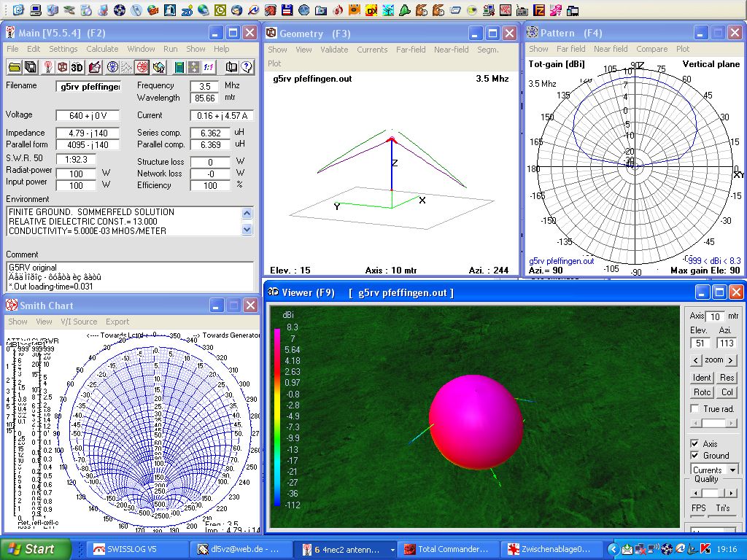Open the 3D viewer toolbar icon
Viewport: 747px width, 560px height.
77,67
